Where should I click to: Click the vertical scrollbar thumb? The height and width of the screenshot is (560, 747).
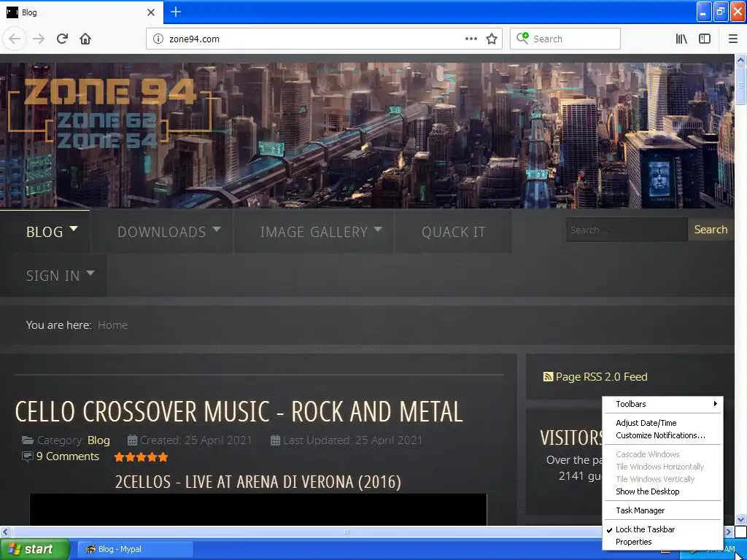[x=741, y=86]
